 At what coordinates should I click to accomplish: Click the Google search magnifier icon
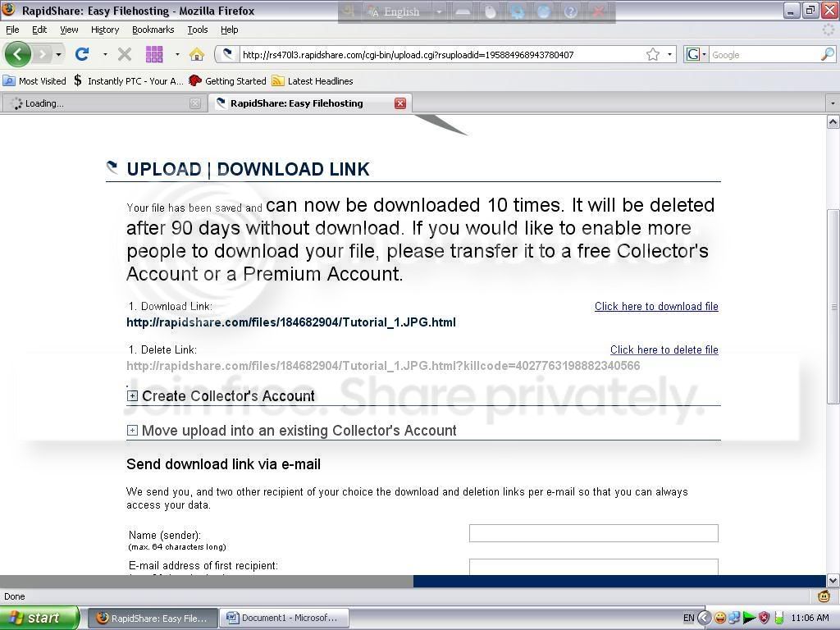click(x=827, y=54)
